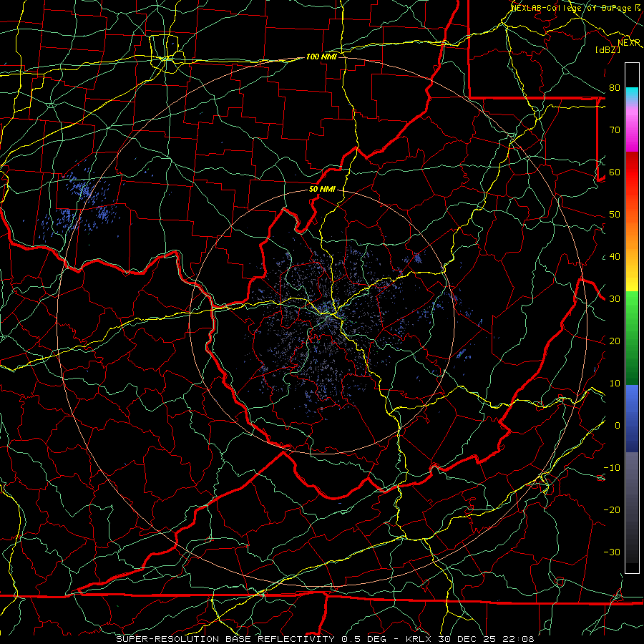Image resolution: width=644 pixels, height=644 pixels.
Task: Click the KRLX radar site identifier
Action: [418, 639]
